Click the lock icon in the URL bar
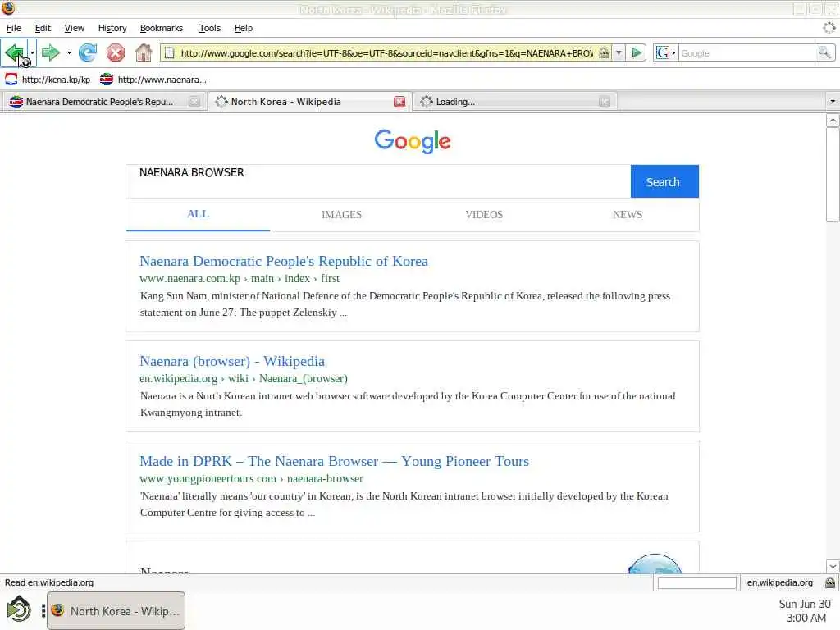This screenshot has height=630, width=840. point(604,53)
